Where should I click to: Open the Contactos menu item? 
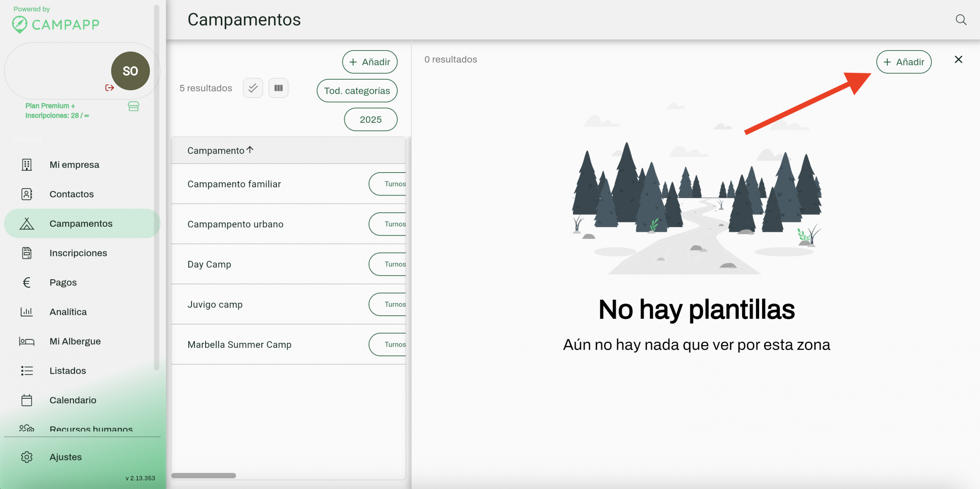pyautogui.click(x=72, y=194)
